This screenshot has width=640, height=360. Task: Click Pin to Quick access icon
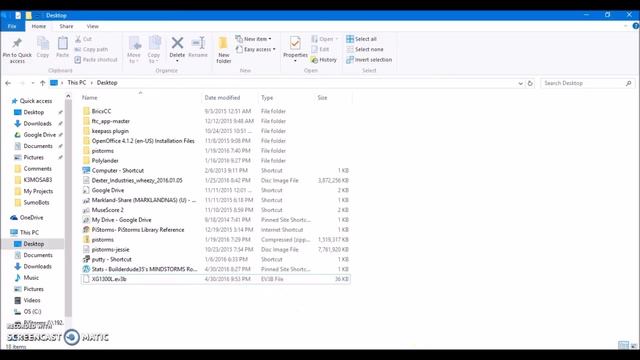click(x=17, y=43)
